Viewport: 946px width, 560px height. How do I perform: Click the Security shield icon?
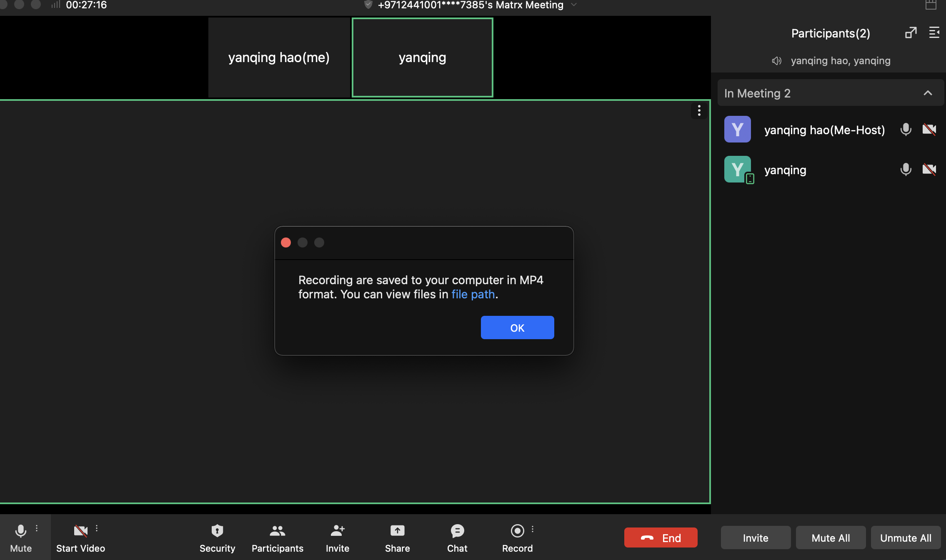pos(217,531)
